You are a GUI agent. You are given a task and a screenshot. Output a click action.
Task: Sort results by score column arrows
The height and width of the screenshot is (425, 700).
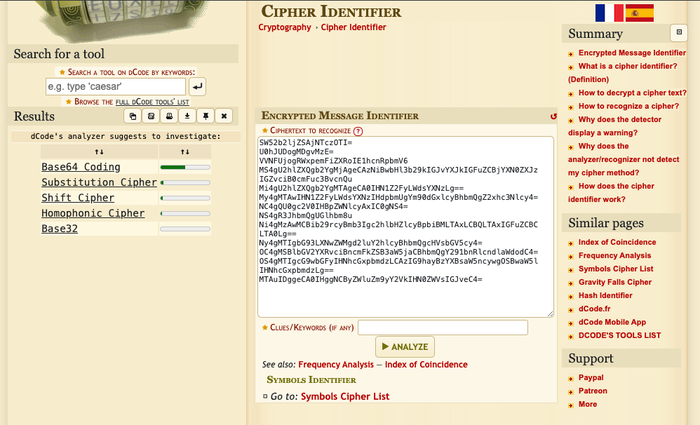point(185,151)
